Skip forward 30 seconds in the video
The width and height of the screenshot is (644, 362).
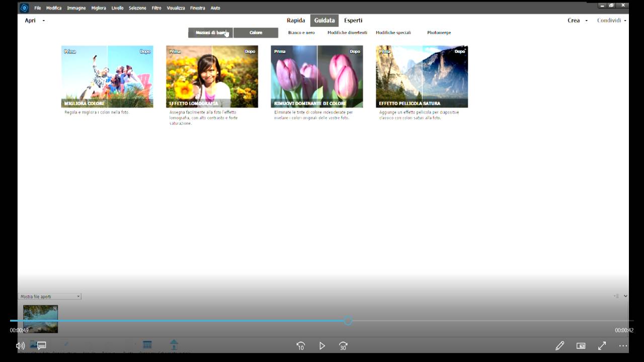pyautogui.click(x=343, y=346)
